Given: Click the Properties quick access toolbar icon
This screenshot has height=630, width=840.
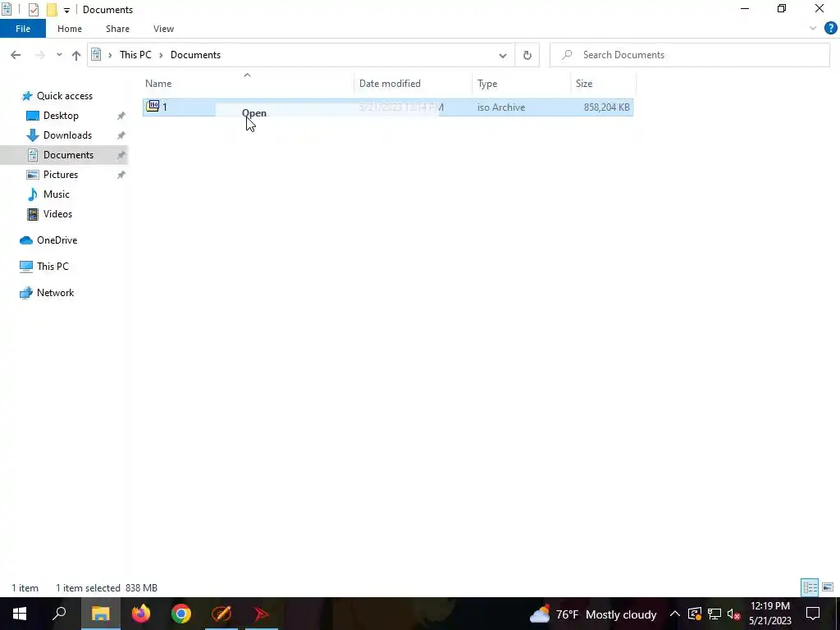Looking at the screenshot, I should coord(33,10).
